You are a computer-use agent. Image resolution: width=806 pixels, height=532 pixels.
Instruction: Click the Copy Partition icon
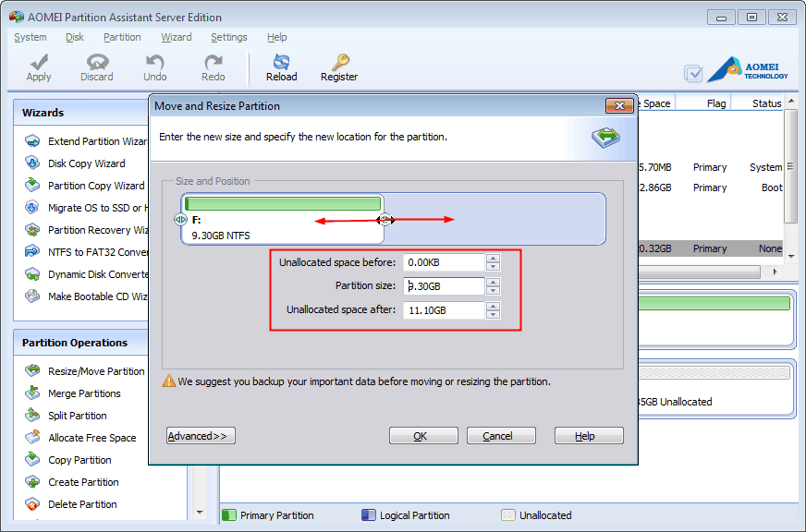pos(32,460)
